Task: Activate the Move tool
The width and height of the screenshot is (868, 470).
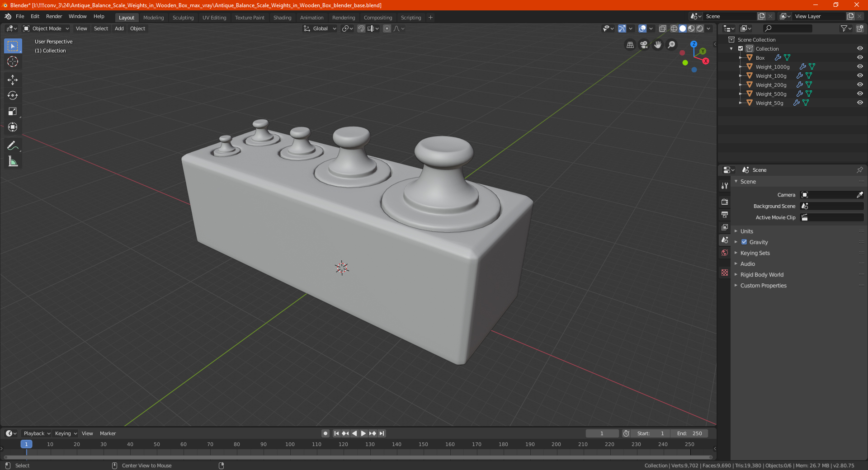Action: tap(13, 80)
